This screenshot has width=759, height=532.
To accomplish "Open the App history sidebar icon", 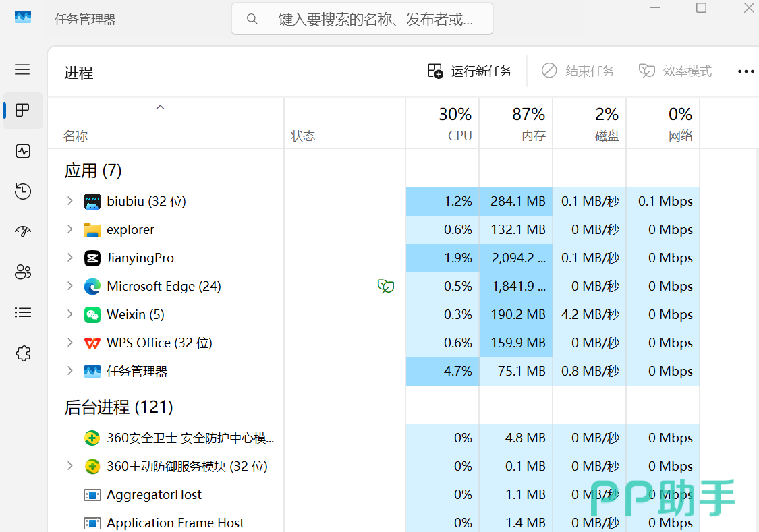I will pos(23,191).
